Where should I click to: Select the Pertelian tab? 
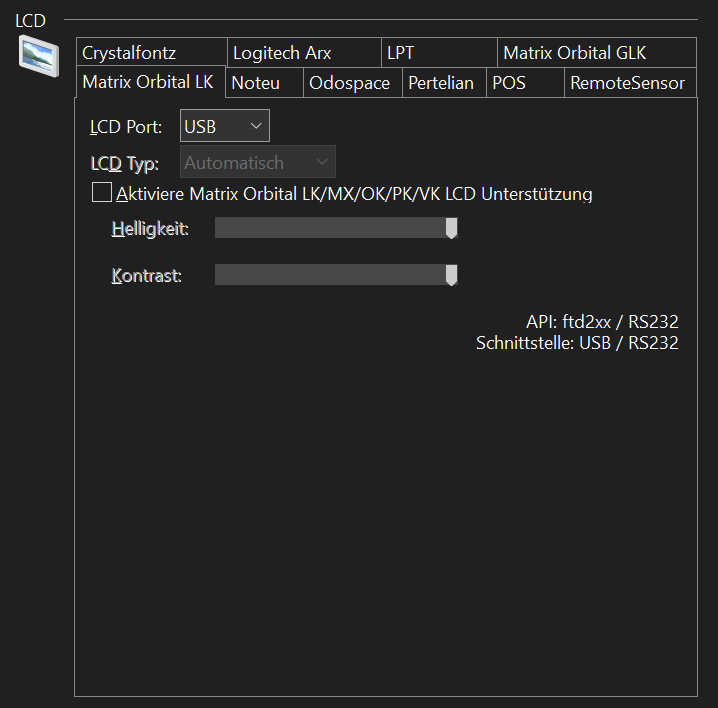click(x=440, y=83)
